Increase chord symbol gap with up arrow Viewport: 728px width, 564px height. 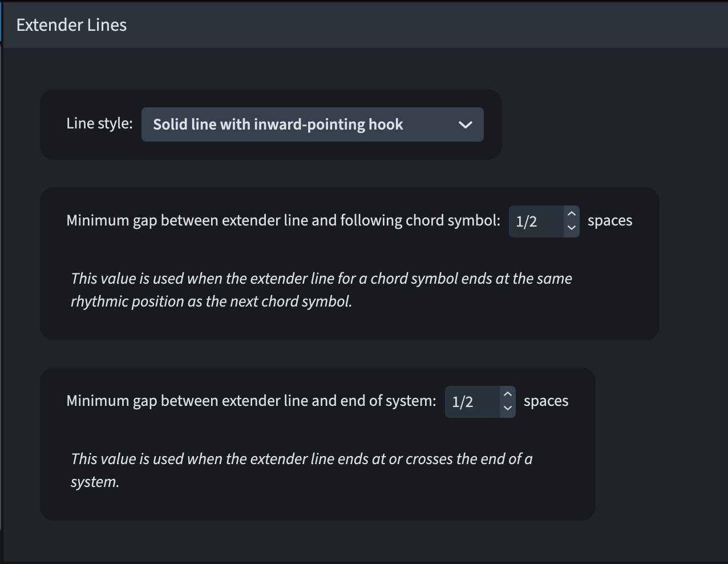(x=572, y=214)
